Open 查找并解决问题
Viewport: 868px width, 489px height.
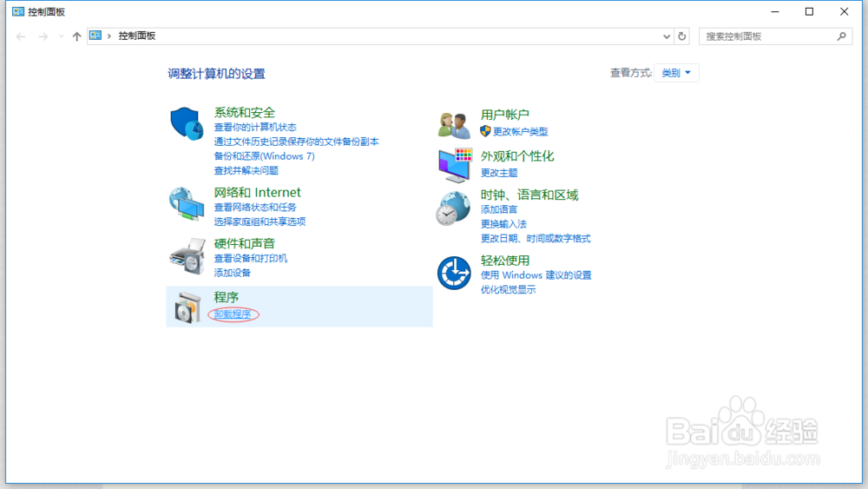247,170
